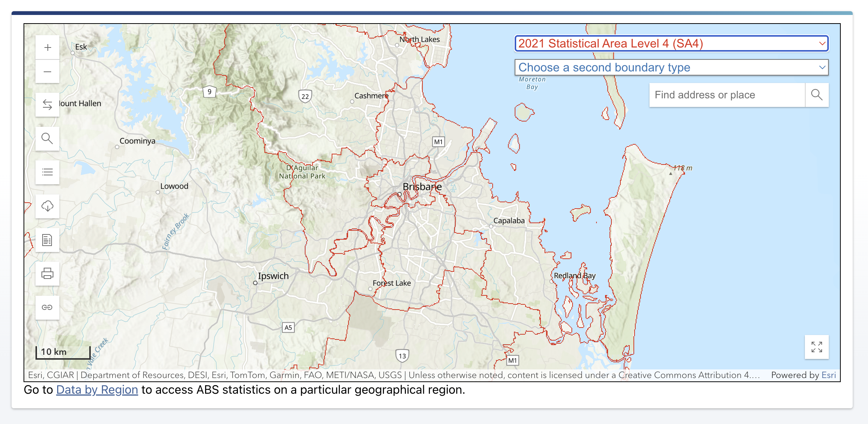Image resolution: width=868 pixels, height=424 pixels.
Task: Select the search magnifier tool on the sidebar
Action: pos(47,139)
